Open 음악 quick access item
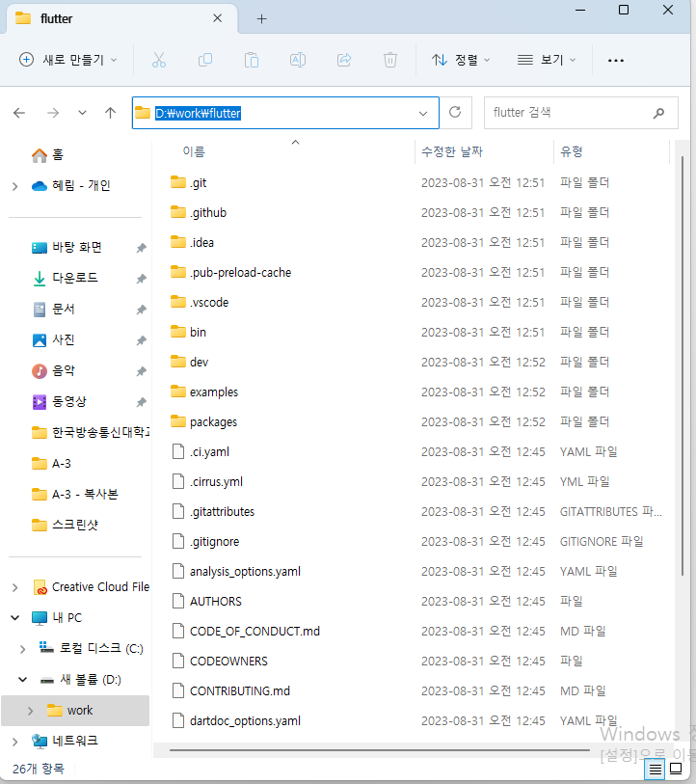 (53, 371)
